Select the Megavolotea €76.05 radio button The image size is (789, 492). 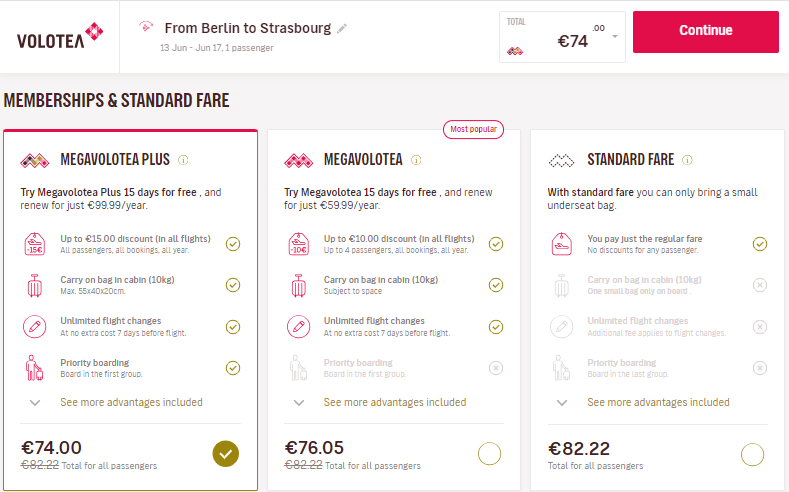pyautogui.click(x=489, y=454)
